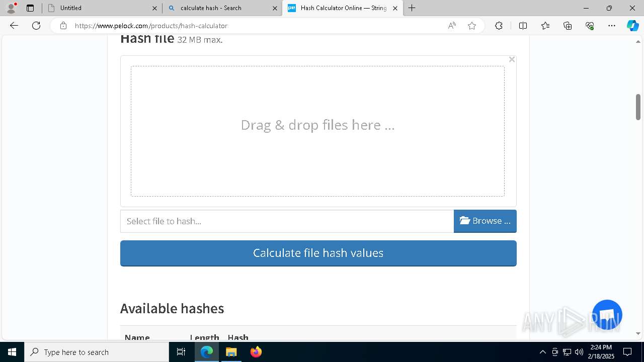Open Microsoft Edge taskbar icon
Screen dimensions: 644x362
207,352
